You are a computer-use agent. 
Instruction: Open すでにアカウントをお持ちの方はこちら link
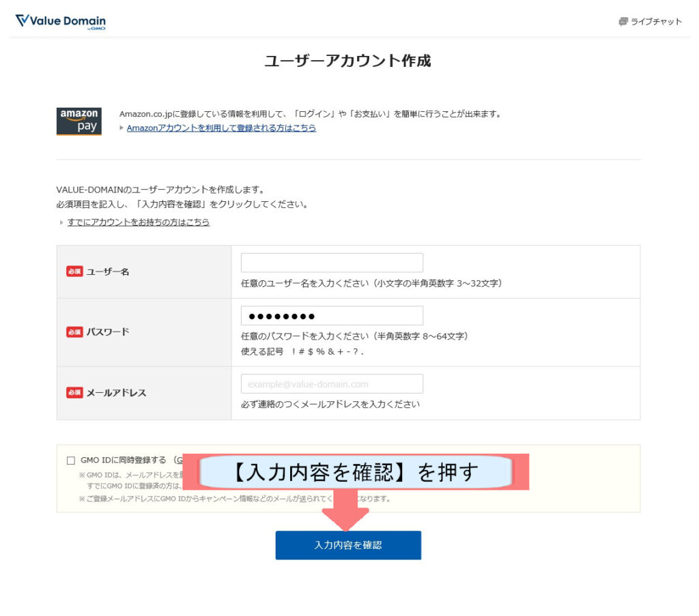pos(139,222)
